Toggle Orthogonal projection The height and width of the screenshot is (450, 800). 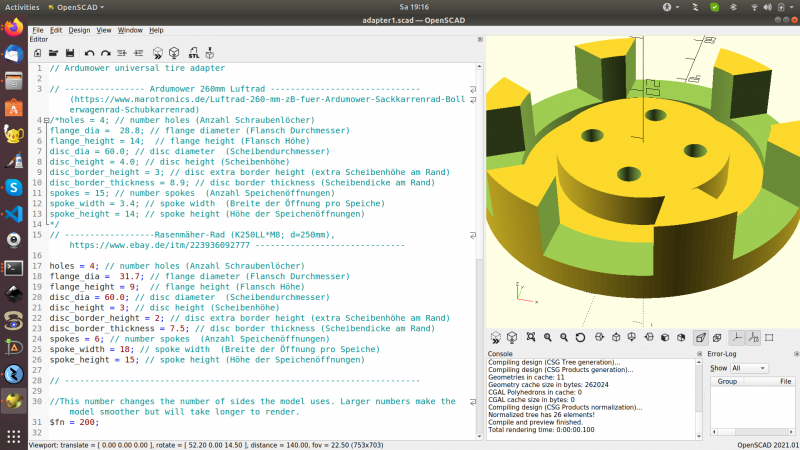[717, 337]
